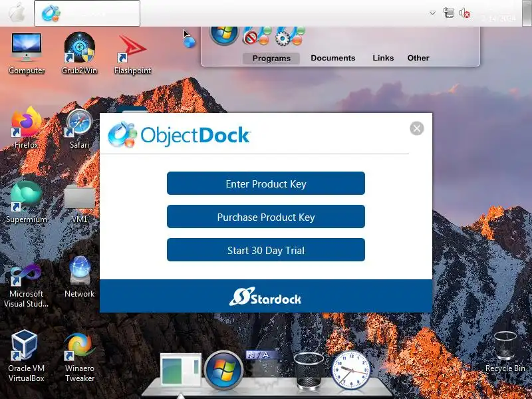Viewport: 532px width, 399px height.
Task: Click the Apple logo in the top bar
Action: click(x=17, y=13)
